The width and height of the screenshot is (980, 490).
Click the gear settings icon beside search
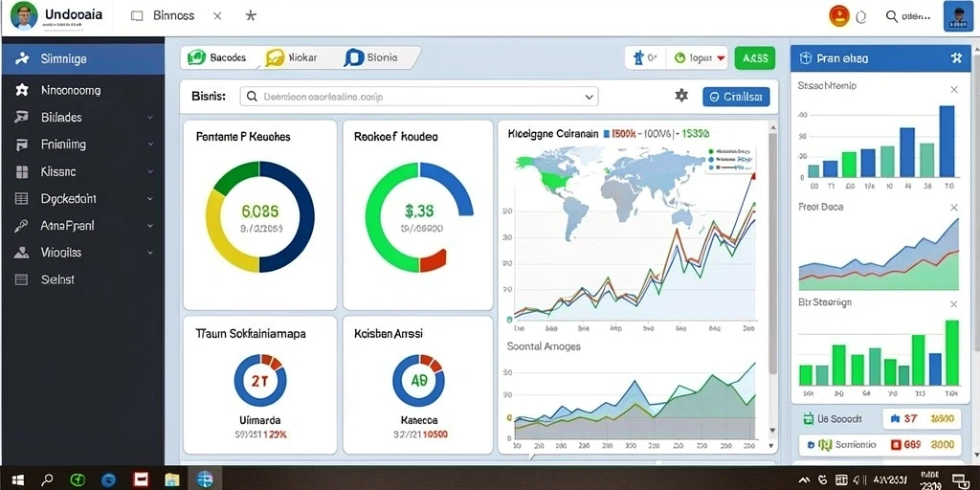click(x=681, y=96)
